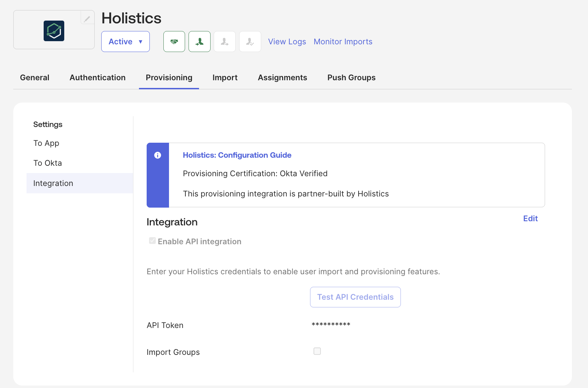
Task: Click the greyed import users arrow icon
Action: [225, 42]
